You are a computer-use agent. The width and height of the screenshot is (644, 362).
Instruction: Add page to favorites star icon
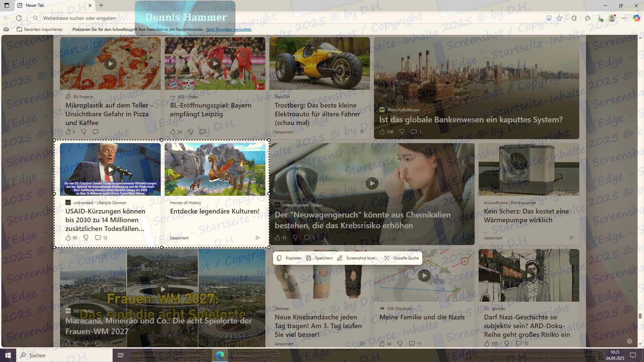click(559, 18)
